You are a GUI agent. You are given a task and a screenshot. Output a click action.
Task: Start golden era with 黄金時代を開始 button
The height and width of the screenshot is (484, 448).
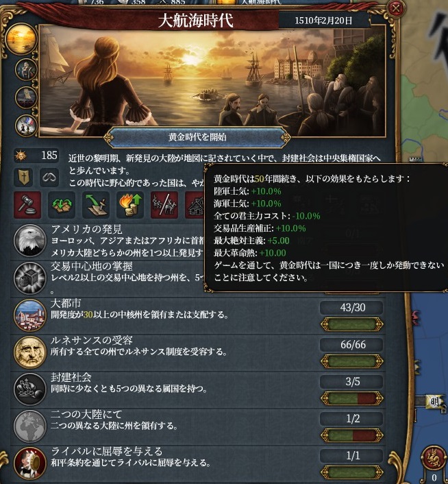[197, 137]
